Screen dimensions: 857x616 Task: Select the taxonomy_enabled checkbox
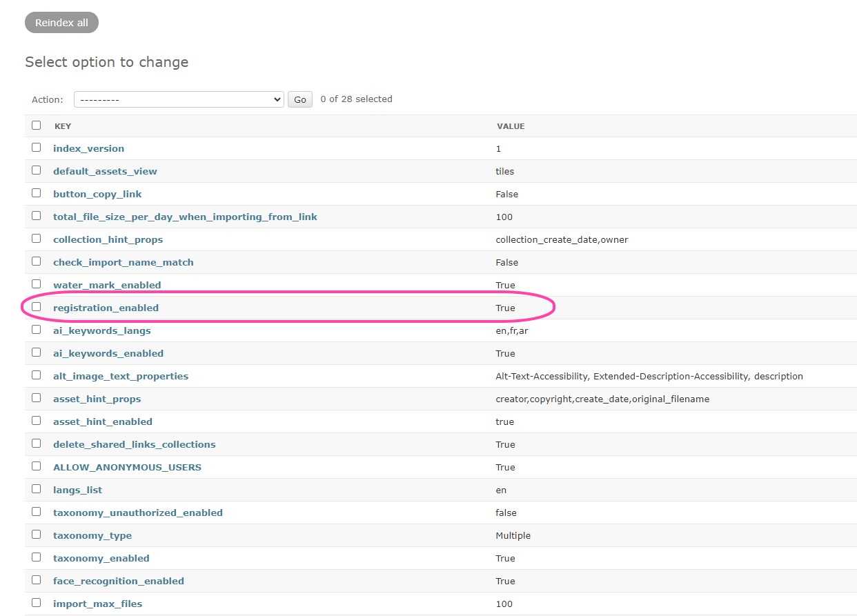(36, 557)
